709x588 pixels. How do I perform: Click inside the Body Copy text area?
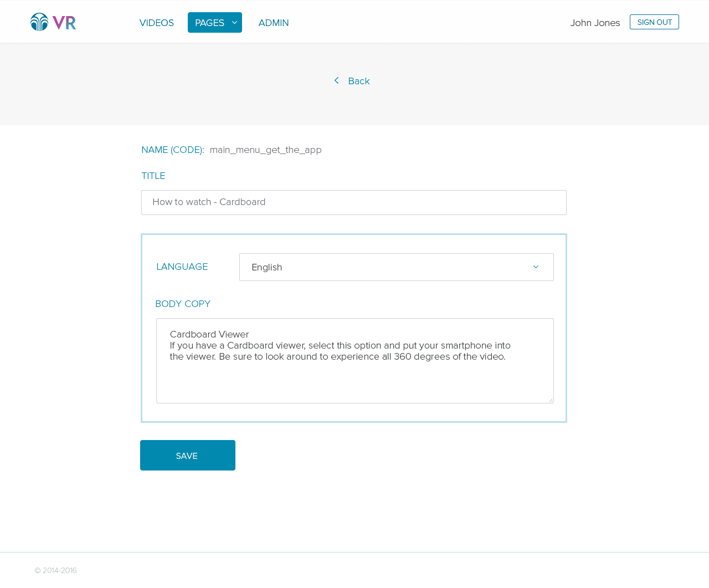coord(354,377)
